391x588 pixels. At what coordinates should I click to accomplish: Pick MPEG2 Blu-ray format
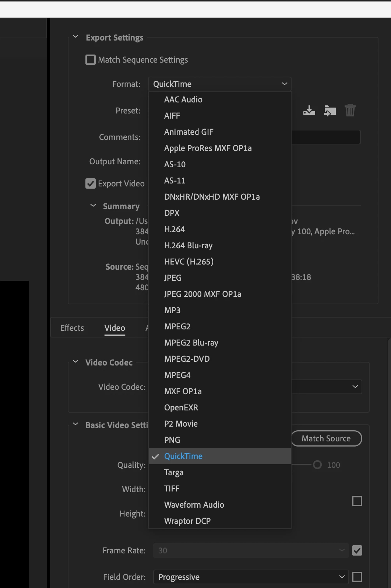point(220,343)
